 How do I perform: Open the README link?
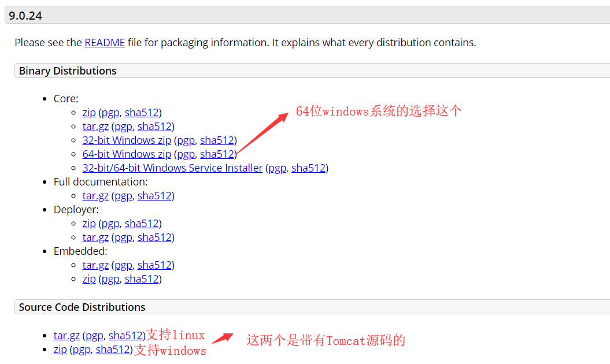(105, 42)
